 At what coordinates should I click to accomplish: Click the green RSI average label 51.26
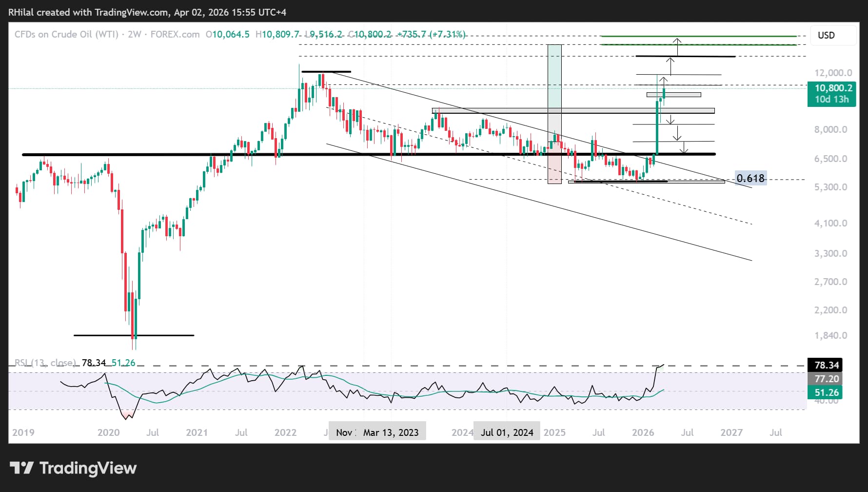826,392
